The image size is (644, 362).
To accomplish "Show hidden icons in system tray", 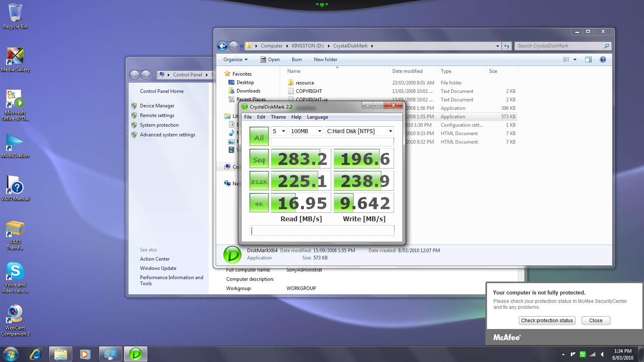I will 563,354.
